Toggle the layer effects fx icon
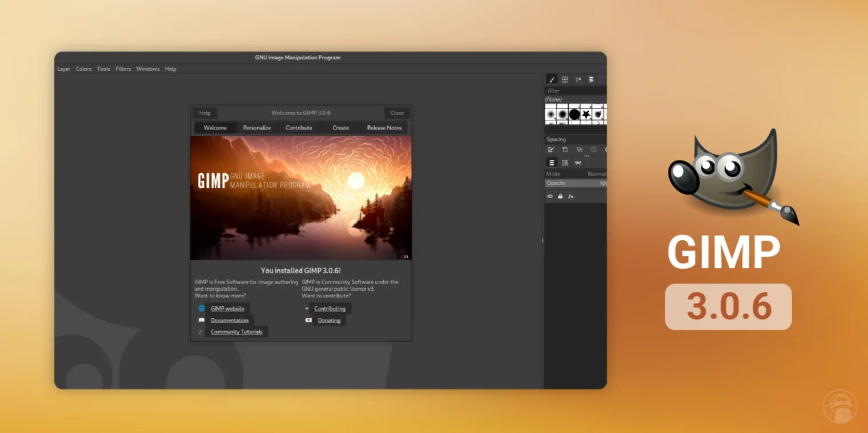868x433 pixels. click(x=570, y=196)
